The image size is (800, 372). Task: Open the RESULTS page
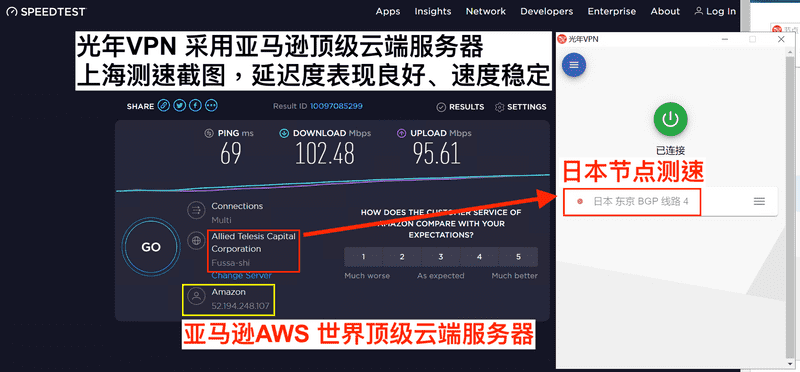460,107
